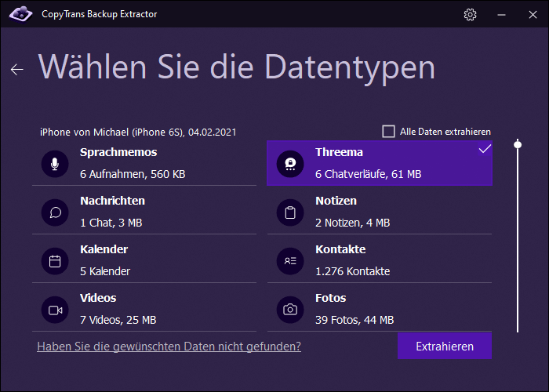549x392 pixels.
Task: Click the 'Alle Daten extrahieren' label text
Action: [445, 132]
